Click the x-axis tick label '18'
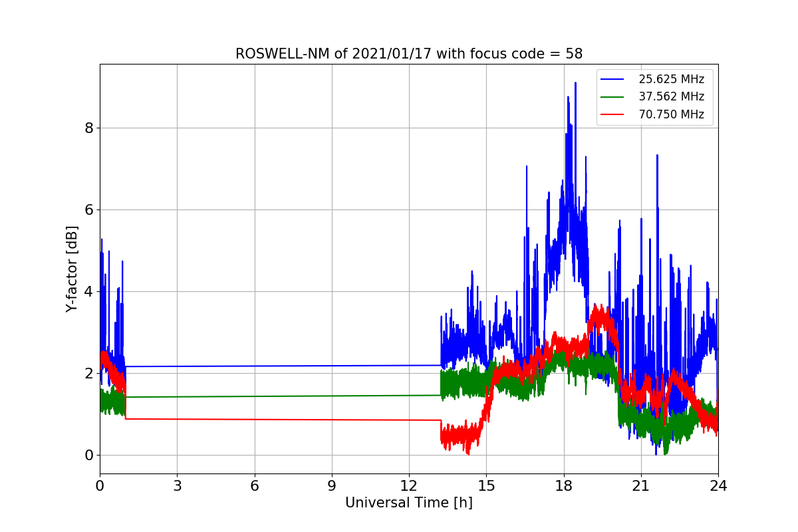Viewport: 798px width, 532px height. pyautogui.click(x=564, y=485)
